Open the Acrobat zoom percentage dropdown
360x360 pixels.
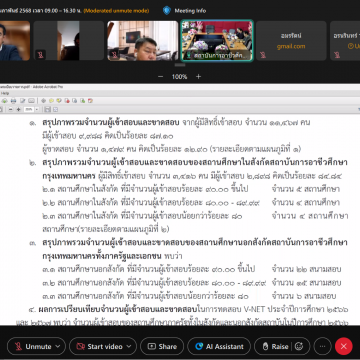click(x=37, y=109)
